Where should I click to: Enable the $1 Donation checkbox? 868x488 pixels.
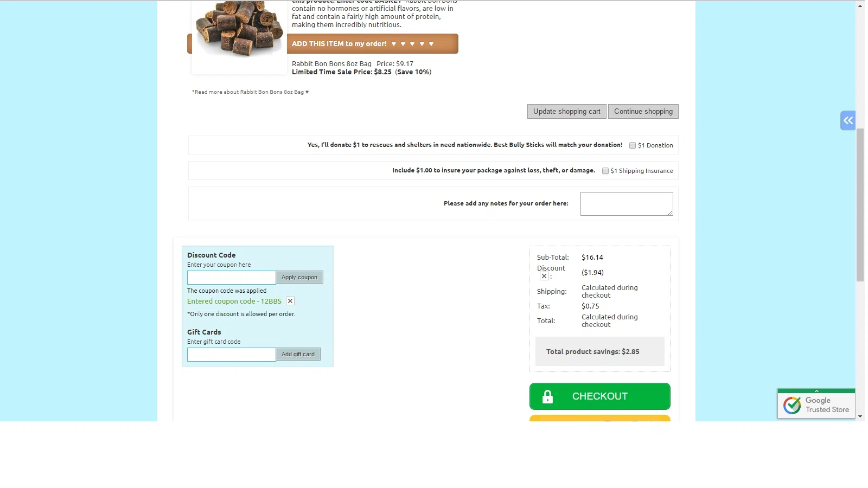coord(633,145)
